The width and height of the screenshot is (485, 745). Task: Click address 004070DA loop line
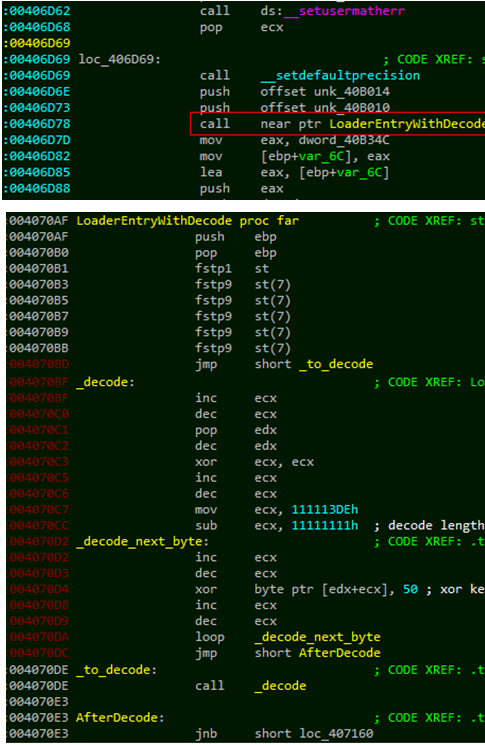(x=39, y=637)
